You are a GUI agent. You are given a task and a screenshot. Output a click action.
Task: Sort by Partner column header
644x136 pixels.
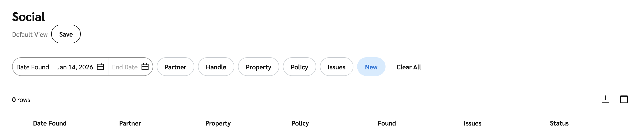pyautogui.click(x=130, y=123)
